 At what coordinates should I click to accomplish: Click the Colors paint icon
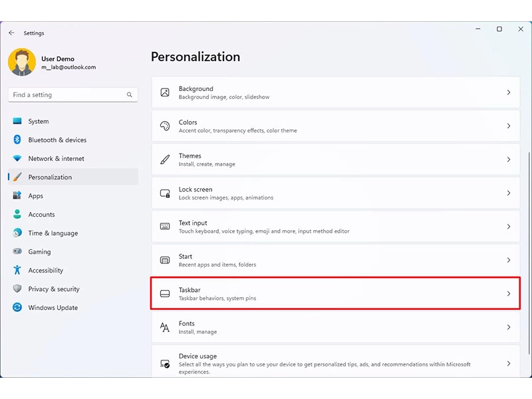click(164, 126)
